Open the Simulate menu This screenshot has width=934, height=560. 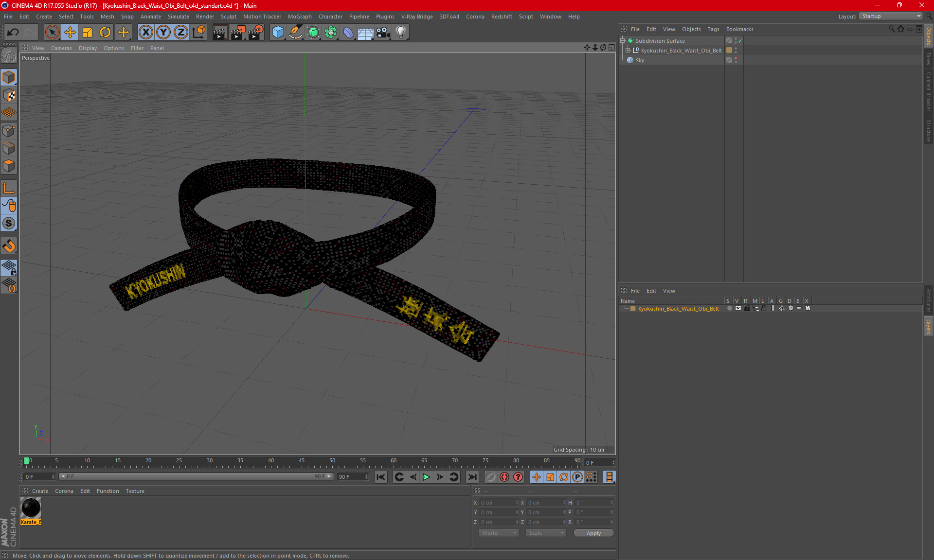tap(179, 17)
